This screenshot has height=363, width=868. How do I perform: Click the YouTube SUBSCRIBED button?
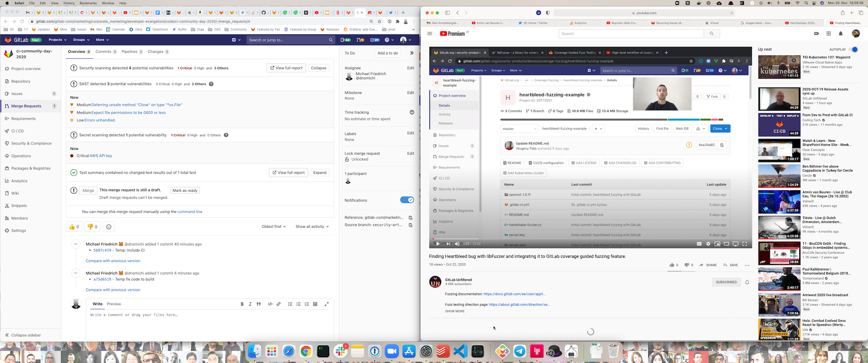click(x=726, y=282)
